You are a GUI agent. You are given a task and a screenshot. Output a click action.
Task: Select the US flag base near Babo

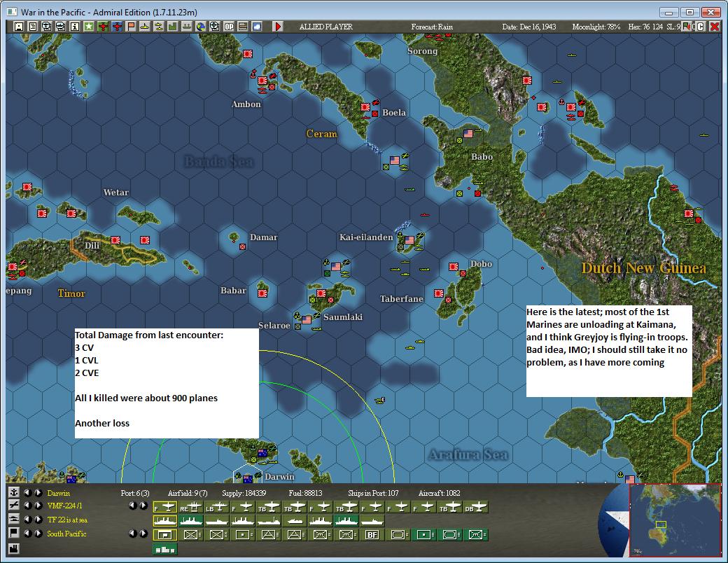click(468, 134)
